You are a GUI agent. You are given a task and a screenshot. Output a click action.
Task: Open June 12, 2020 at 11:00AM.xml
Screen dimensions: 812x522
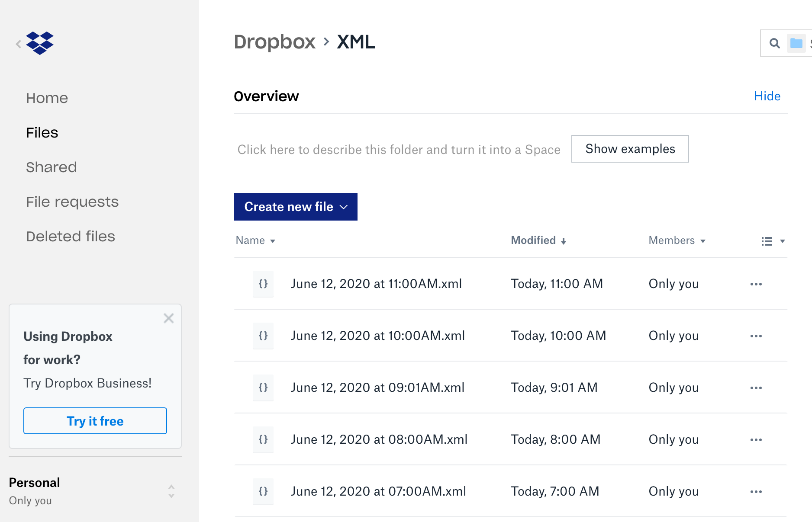(376, 284)
